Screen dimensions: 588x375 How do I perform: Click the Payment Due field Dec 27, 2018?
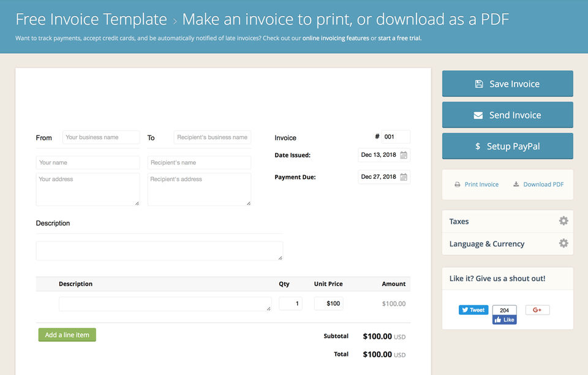[x=384, y=177]
